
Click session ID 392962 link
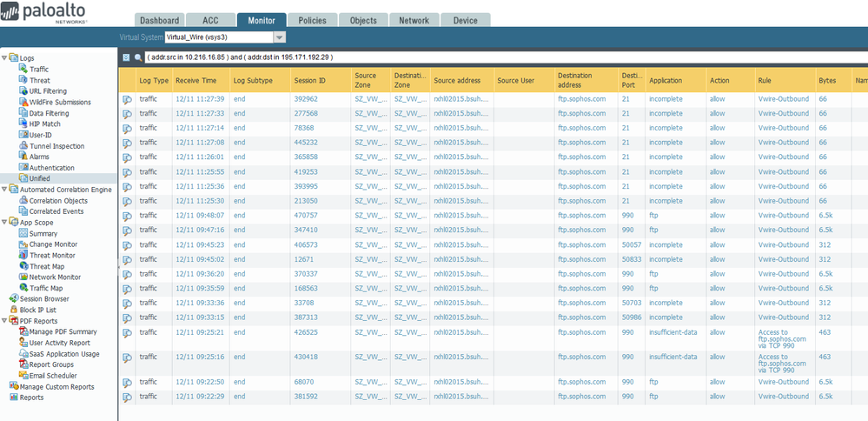coord(306,99)
